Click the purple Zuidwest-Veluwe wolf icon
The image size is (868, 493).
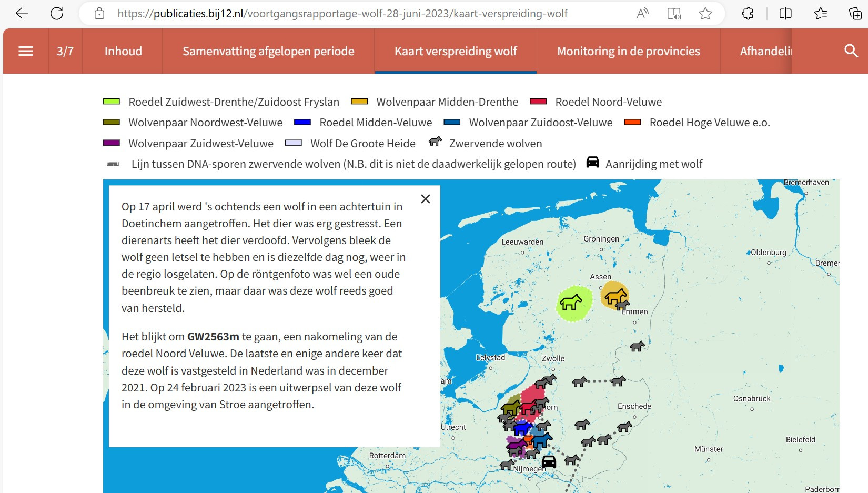pyautogui.click(x=517, y=446)
